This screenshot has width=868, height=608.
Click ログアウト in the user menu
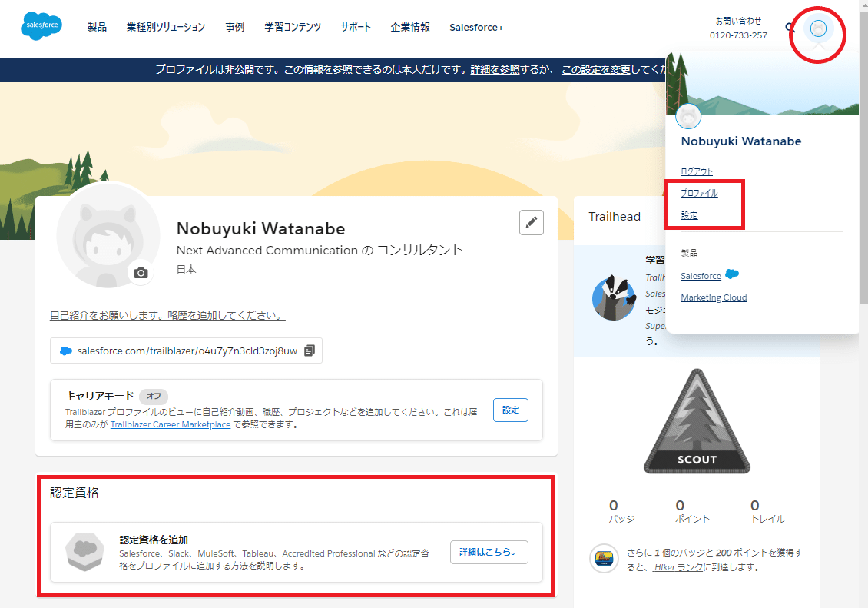(697, 171)
